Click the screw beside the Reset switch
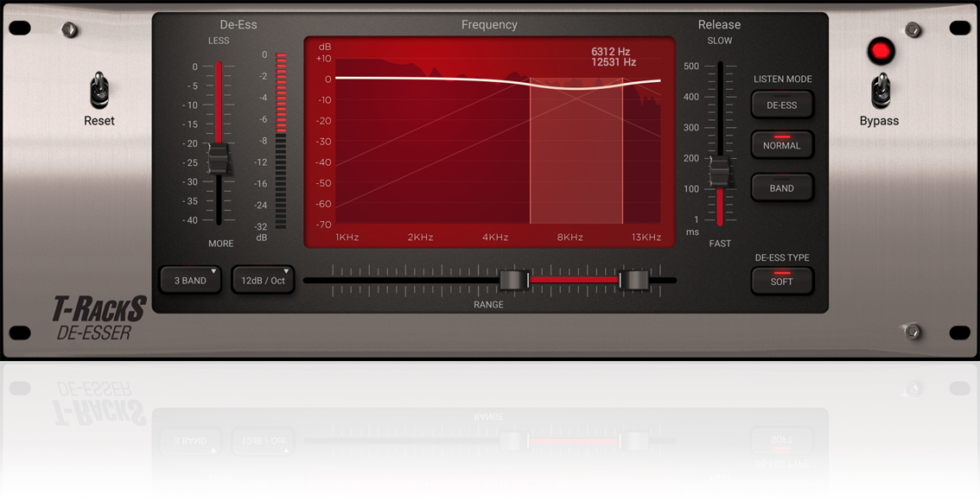This screenshot has height=501, width=980. coord(70,30)
